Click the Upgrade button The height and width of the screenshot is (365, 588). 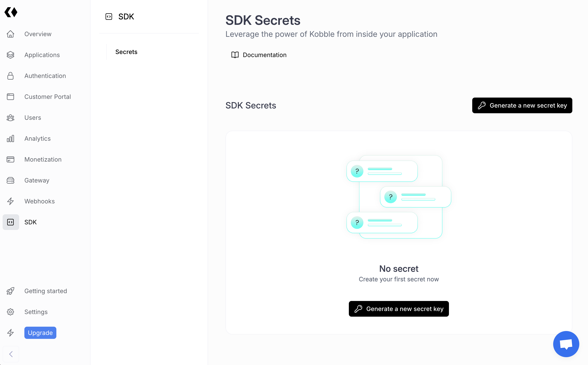tap(40, 333)
